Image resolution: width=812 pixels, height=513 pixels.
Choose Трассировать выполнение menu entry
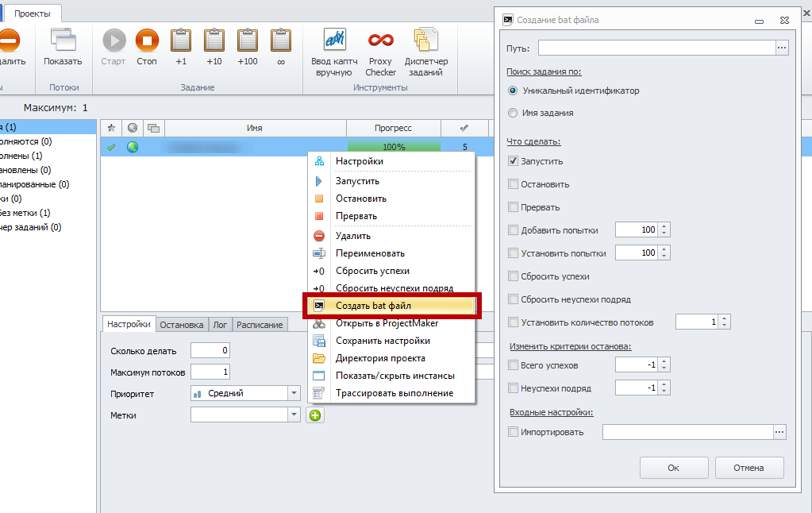(391, 393)
